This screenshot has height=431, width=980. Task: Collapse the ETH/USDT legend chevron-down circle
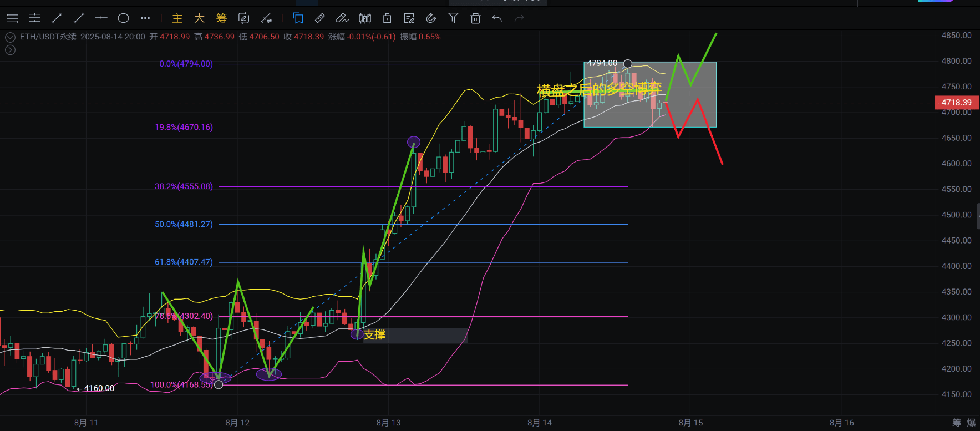(10, 37)
